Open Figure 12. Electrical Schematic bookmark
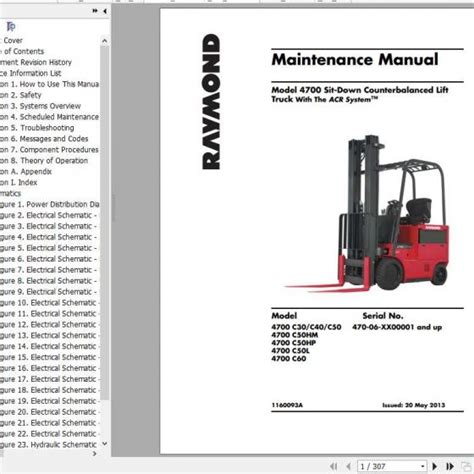 [x=49, y=324]
